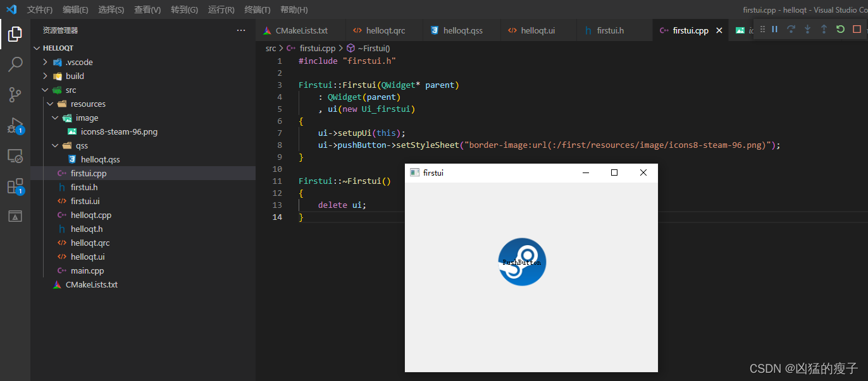Open the 选择(S) menu
The height and width of the screenshot is (381, 868).
click(111, 9)
